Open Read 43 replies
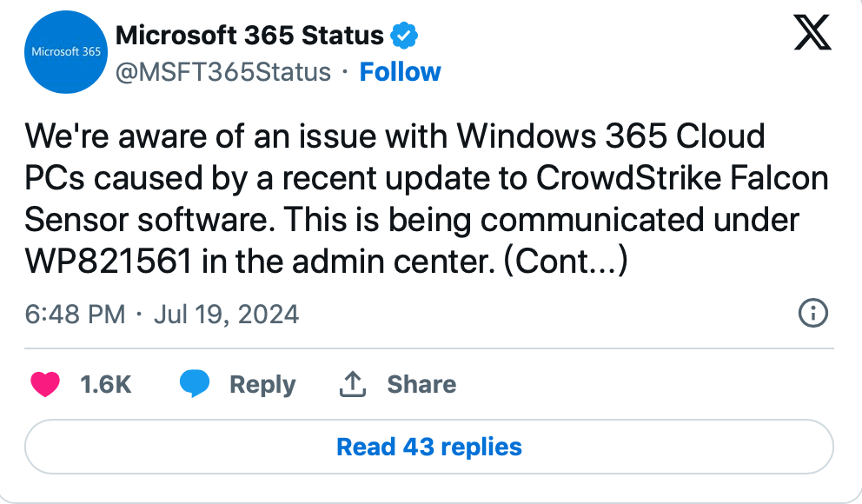 point(428,447)
